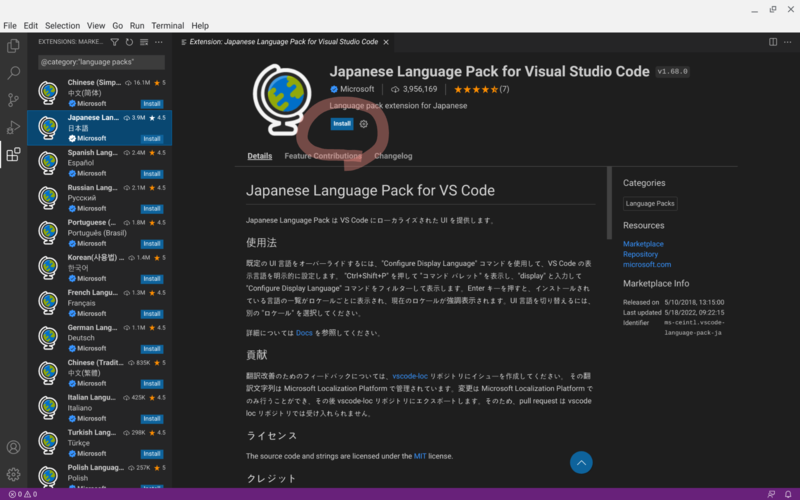Open editor more actions ellipsis
Image resolution: width=800 pixels, height=500 pixels.
click(x=788, y=42)
